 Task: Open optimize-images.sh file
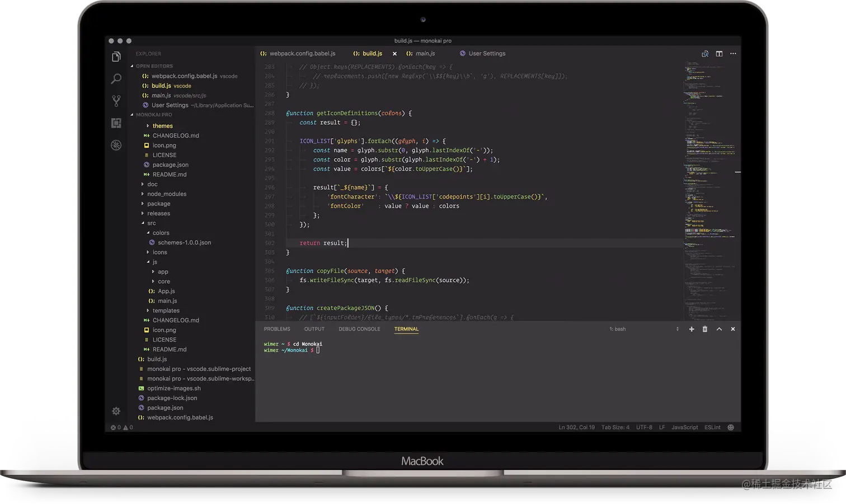173,388
